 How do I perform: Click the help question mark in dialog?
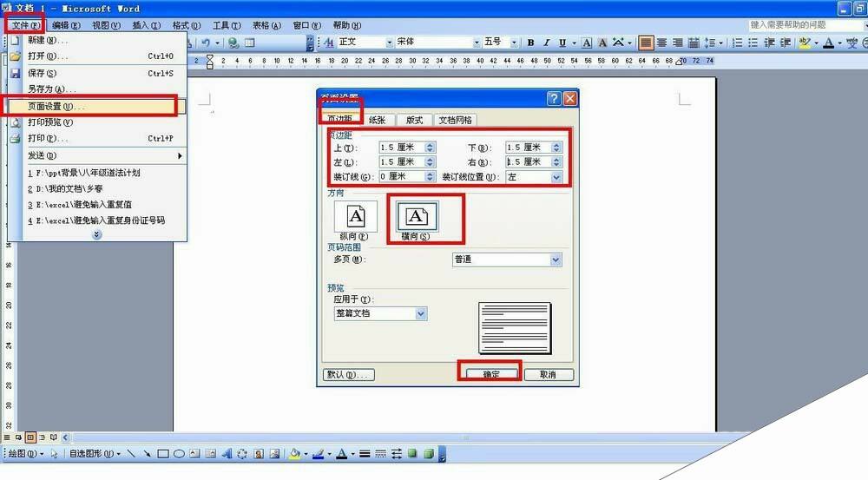point(554,99)
